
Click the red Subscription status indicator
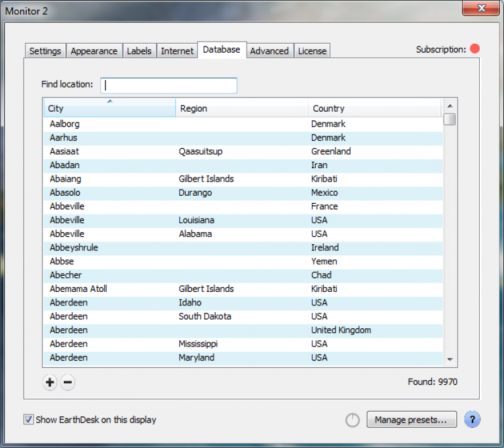[x=474, y=48]
